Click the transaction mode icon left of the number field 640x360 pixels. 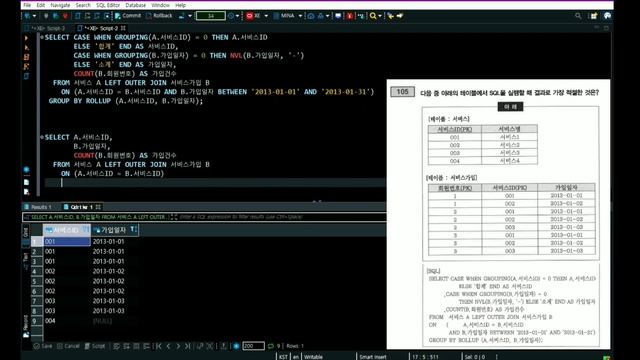(182, 16)
